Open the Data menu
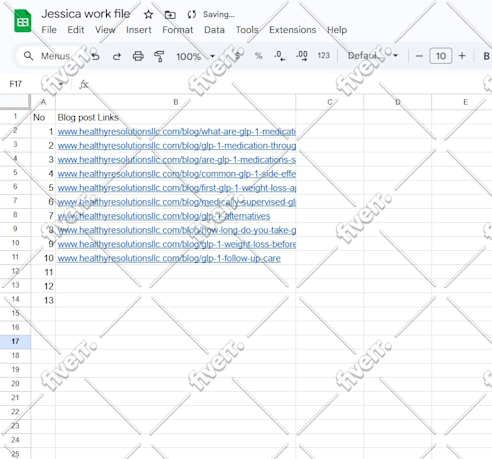The image size is (492, 459). (214, 30)
